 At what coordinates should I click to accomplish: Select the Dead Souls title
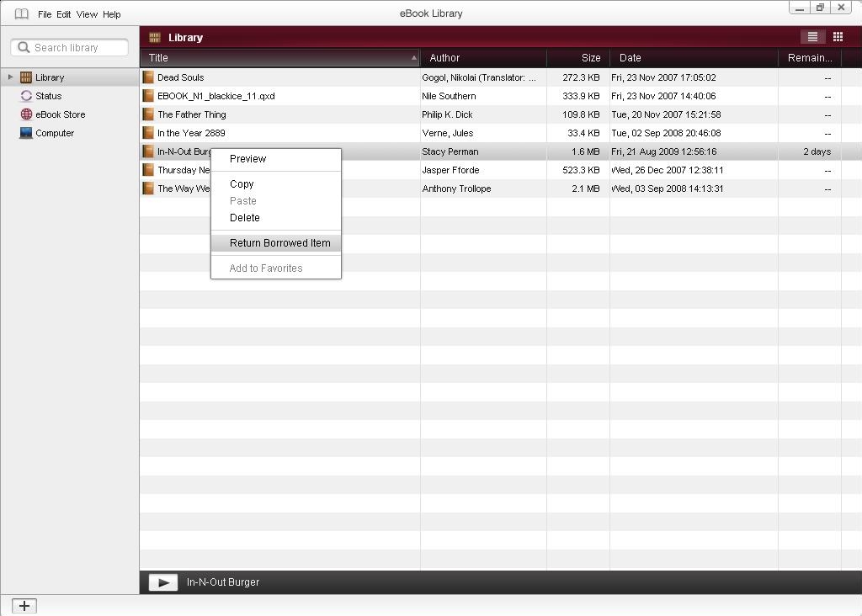pyautogui.click(x=181, y=77)
